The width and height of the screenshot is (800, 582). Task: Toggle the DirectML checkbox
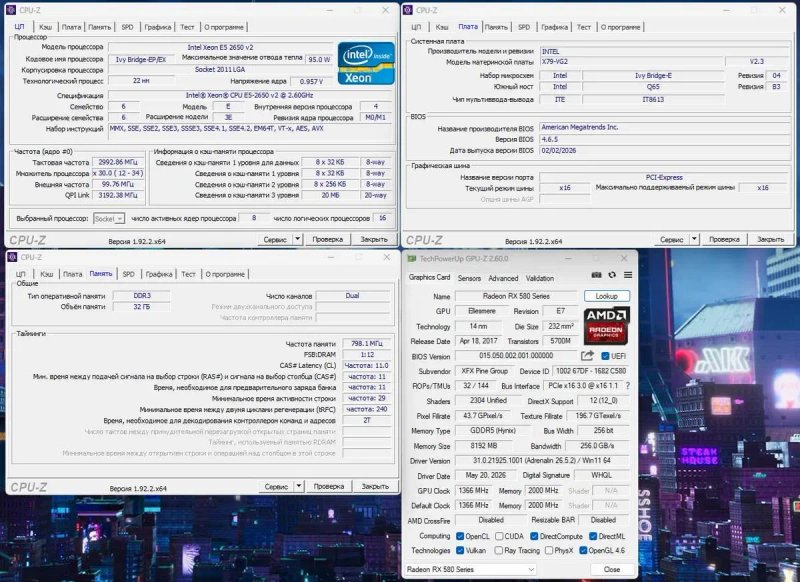pos(593,536)
